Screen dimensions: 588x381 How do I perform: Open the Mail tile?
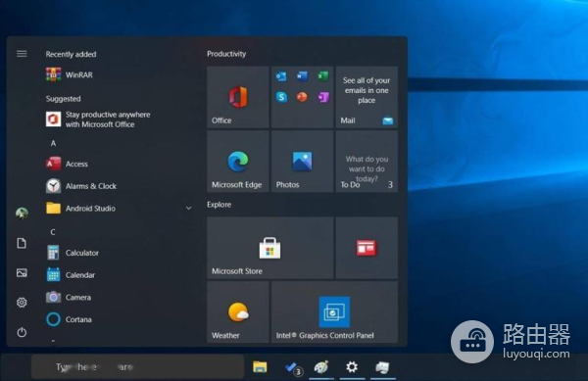coord(367,97)
